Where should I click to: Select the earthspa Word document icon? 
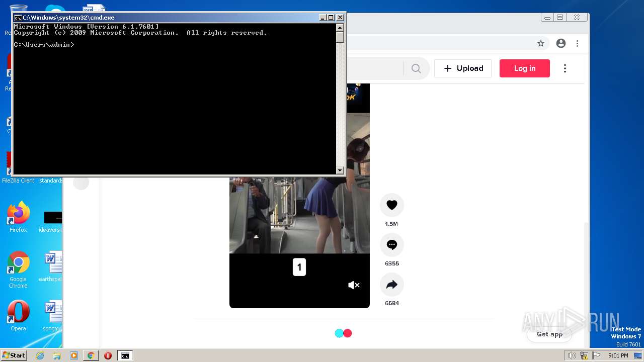click(x=51, y=267)
